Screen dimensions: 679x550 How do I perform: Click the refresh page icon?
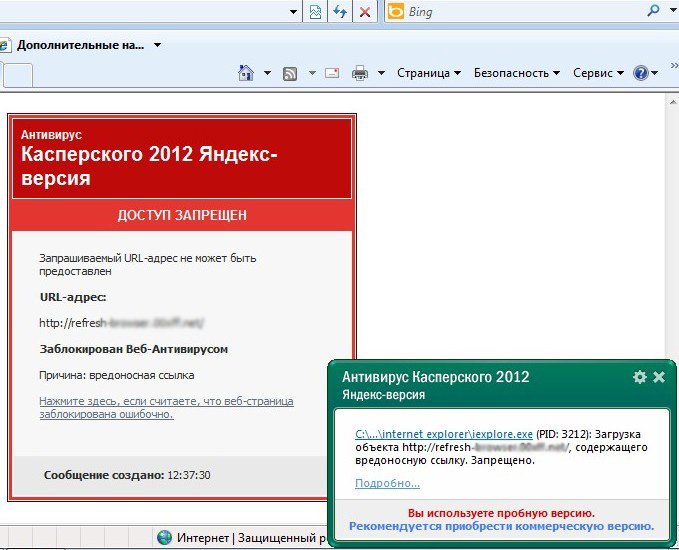tap(340, 12)
